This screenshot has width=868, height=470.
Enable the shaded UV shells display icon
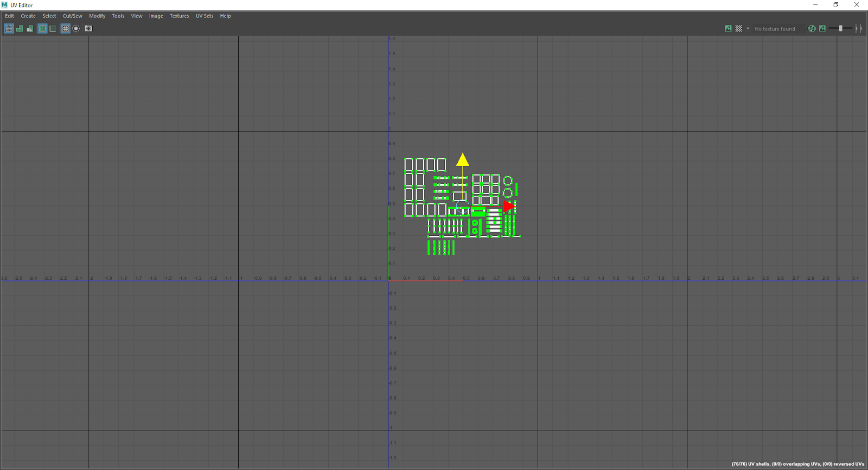tap(20, 29)
